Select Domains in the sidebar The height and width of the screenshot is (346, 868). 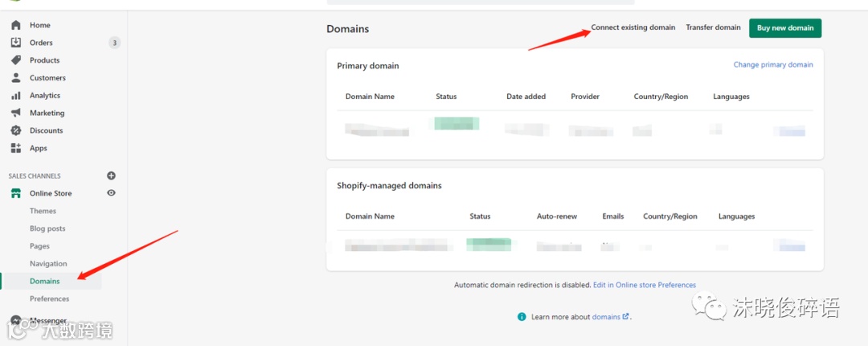pyautogui.click(x=45, y=281)
